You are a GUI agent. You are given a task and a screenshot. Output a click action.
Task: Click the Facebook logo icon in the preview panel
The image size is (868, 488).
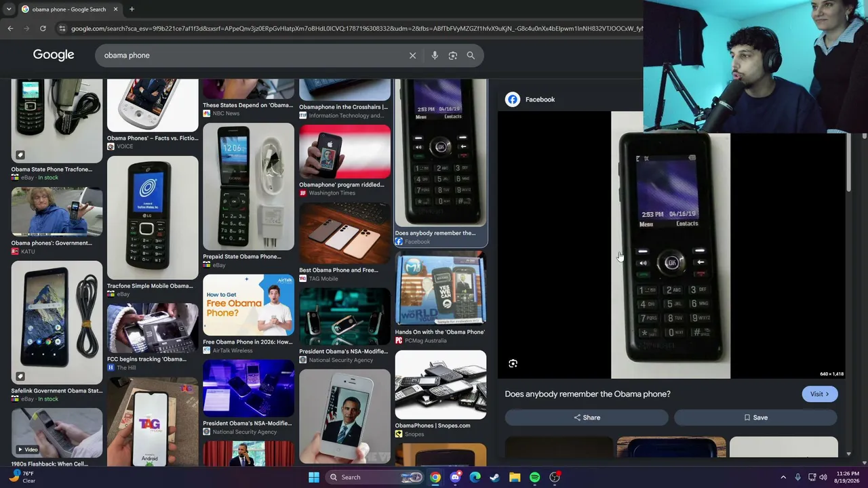point(513,100)
